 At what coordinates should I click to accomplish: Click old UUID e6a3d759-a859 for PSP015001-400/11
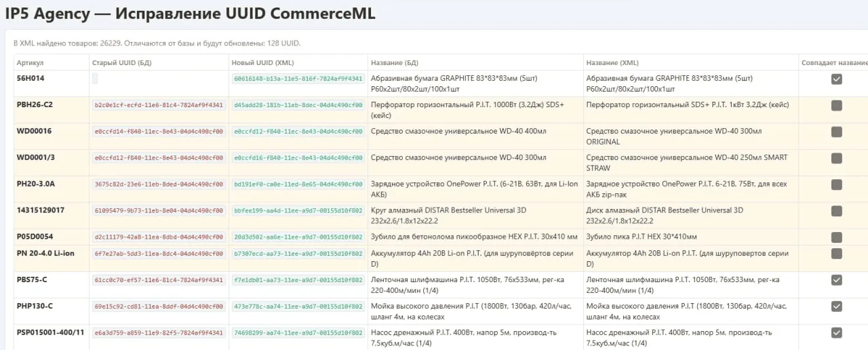click(x=159, y=333)
